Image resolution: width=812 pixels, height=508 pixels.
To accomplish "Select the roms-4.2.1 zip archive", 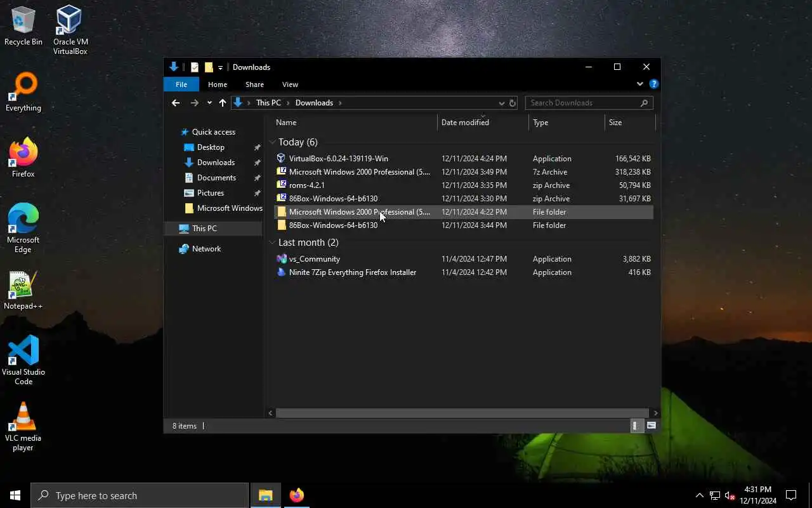I will [463, 185].
